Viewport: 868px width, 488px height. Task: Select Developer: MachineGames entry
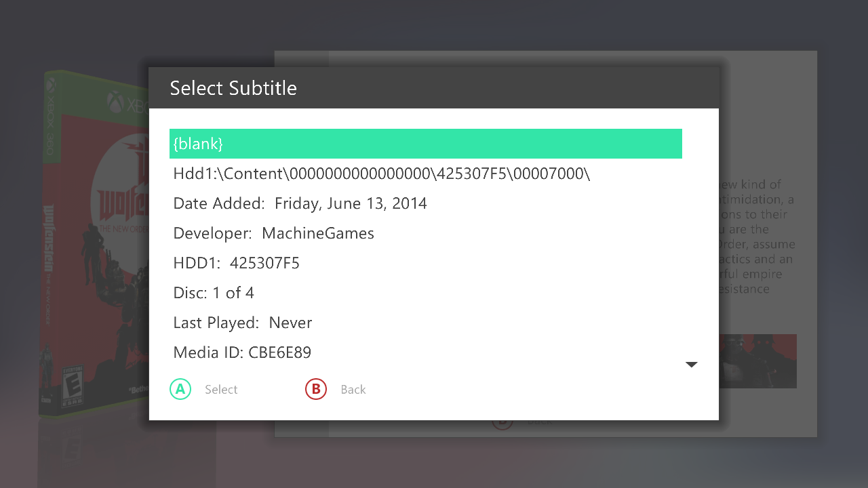pyautogui.click(x=274, y=233)
